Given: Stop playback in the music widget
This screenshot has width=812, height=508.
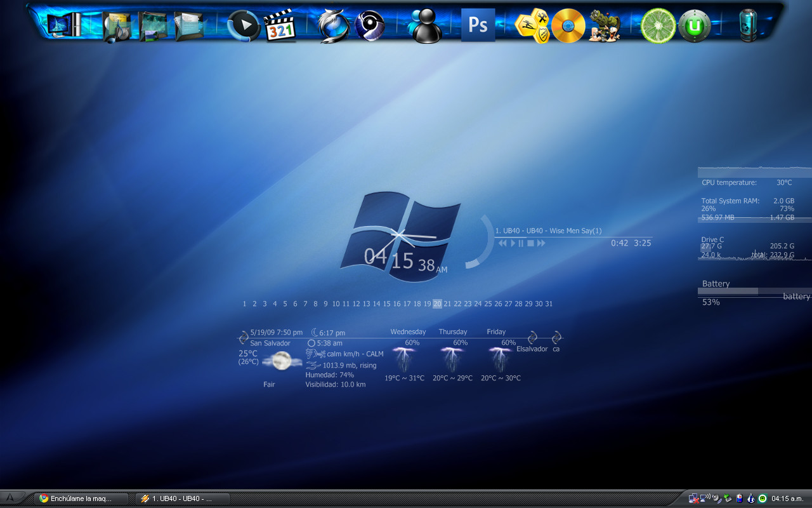Looking at the screenshot, I should (530, 243).
